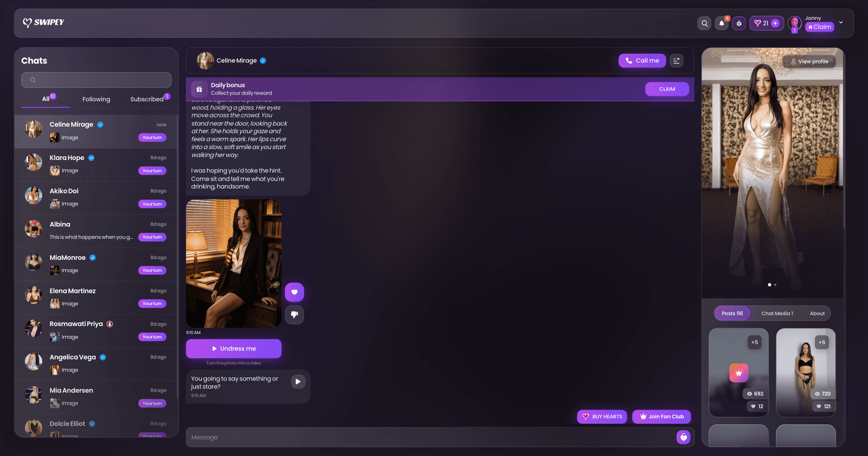Click Angelica Vega's avatar
This screenshot has height=456, width=868.
coord(33,362)
